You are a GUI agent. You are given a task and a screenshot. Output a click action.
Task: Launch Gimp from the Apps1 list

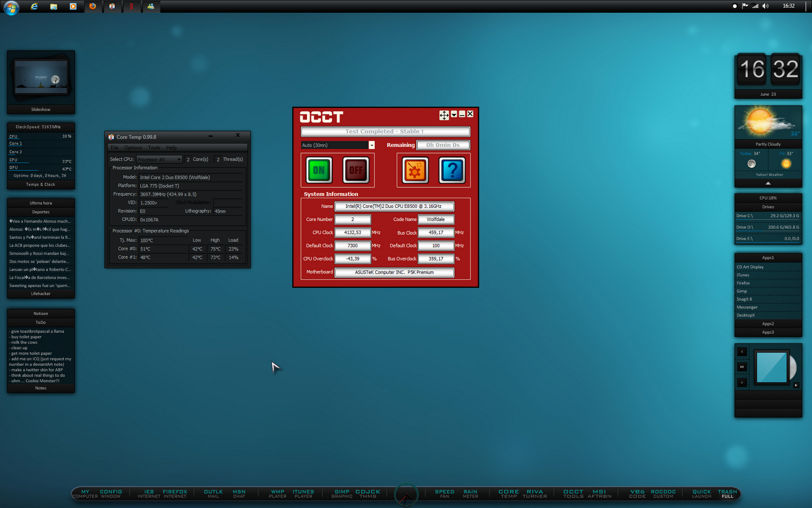742,291
